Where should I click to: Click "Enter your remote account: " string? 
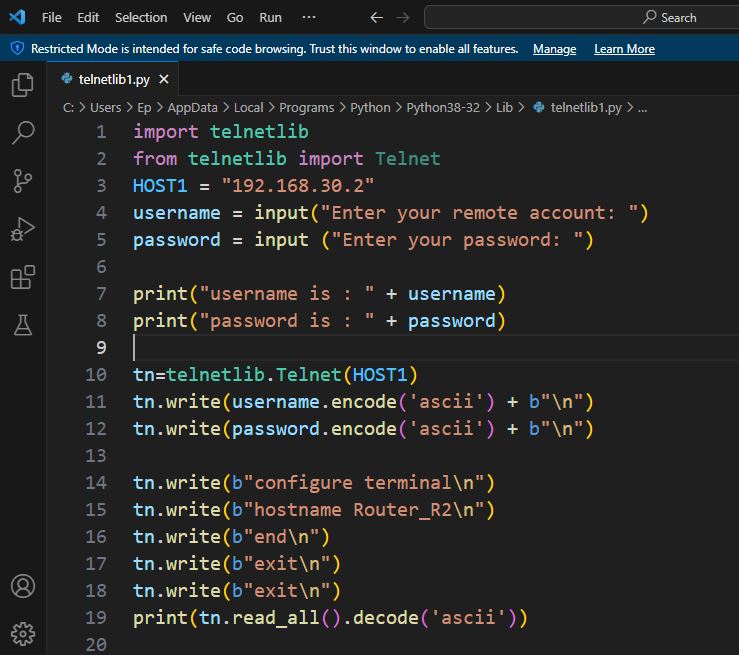click(x=479, y=213)
